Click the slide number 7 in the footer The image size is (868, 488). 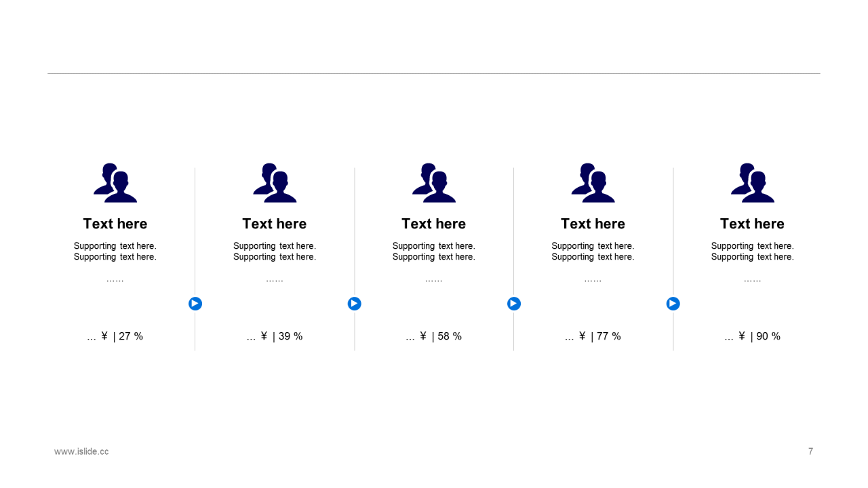(810, 451)
